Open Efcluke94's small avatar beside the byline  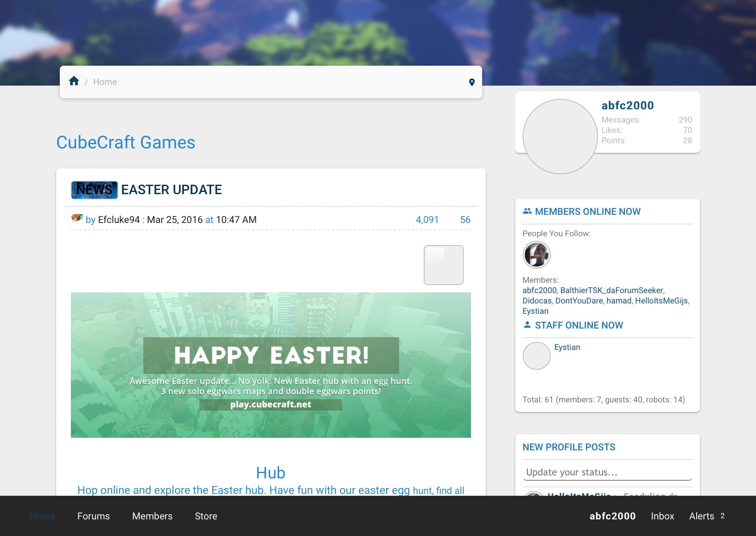point(77,218)
